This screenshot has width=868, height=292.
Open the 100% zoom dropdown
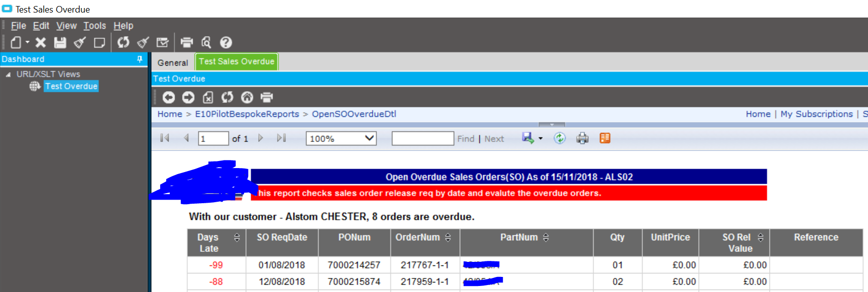click(341, 138)
